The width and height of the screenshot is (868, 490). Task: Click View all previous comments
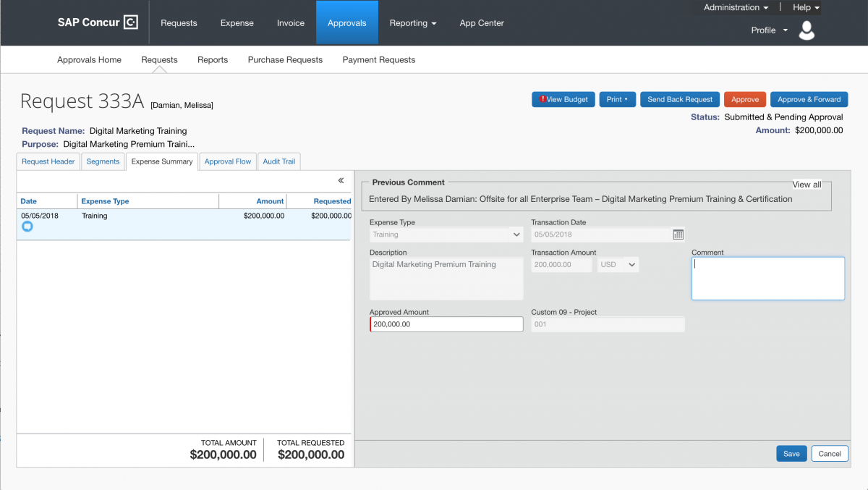(807, 184)
